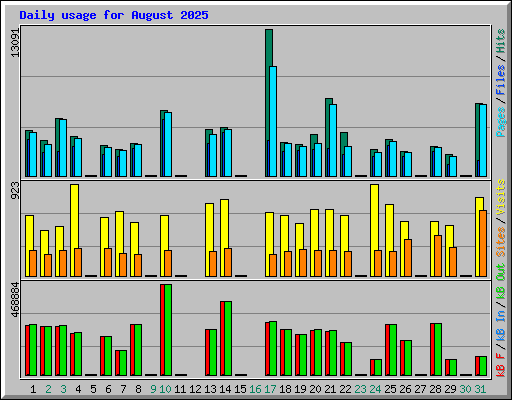The image size is (512, 400).
Task: Click the 'Sites' legend label
Action: pyautogui.click(x=501, y=242)
